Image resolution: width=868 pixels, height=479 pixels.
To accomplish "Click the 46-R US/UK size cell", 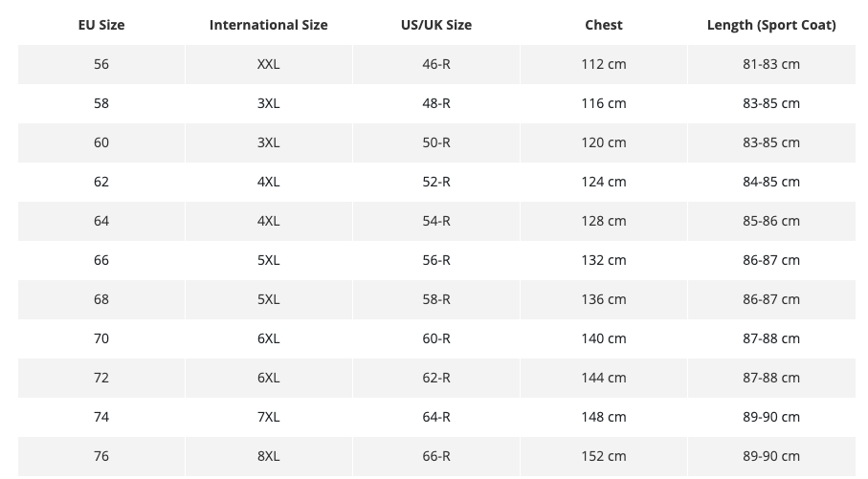I will coord(435,64).
